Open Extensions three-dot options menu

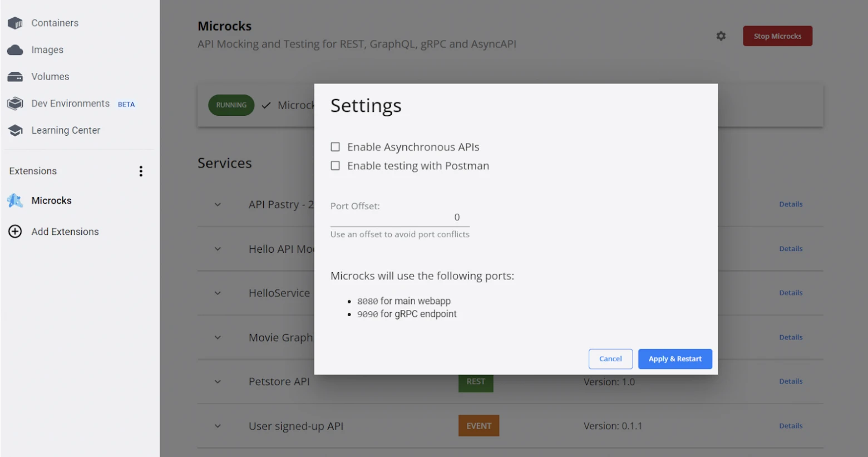pos(141,171)
